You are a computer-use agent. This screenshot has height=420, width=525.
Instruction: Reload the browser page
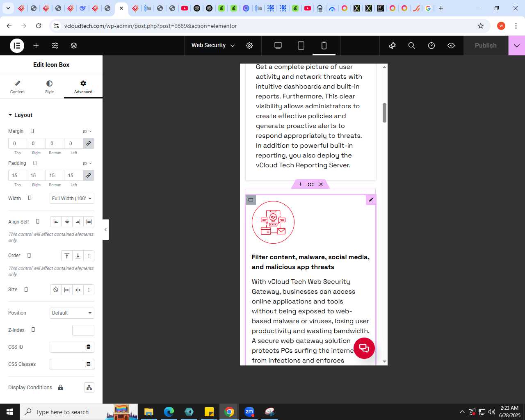tap(39, 26)
